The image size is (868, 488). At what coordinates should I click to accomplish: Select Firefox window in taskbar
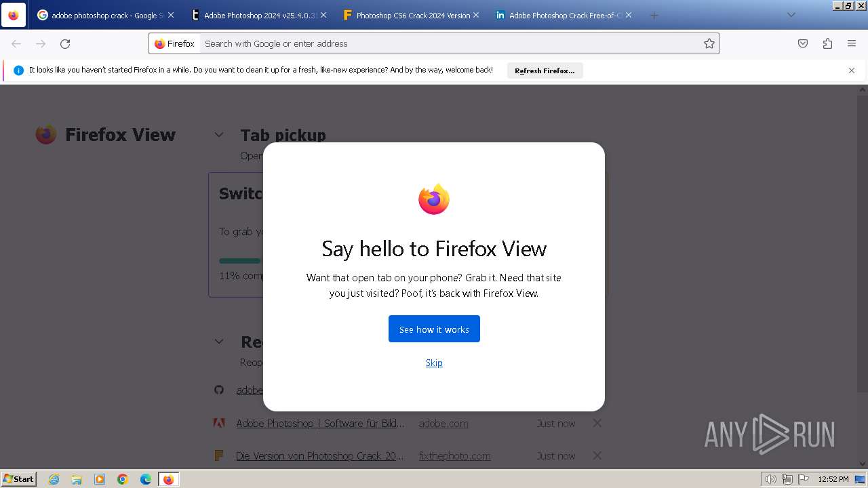pos(168,479)
